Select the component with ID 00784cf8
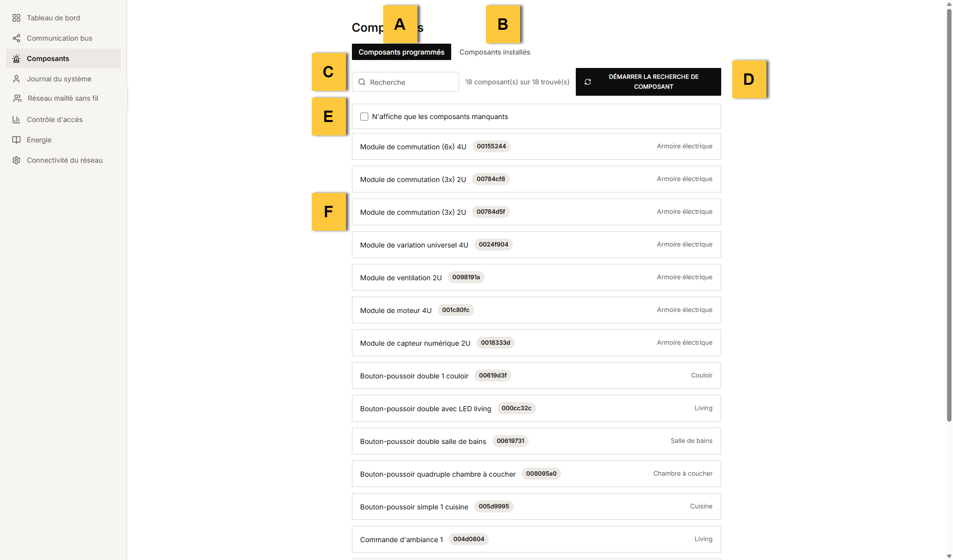 (x=537, y=179)
